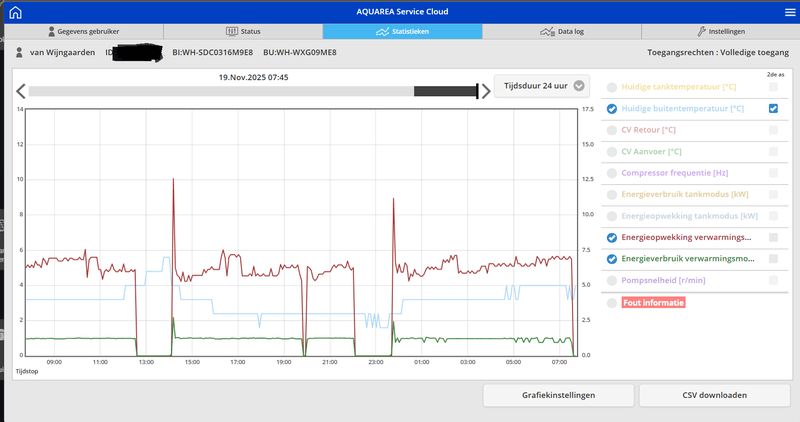Open the hamburger menu
The height and width of the screenshot is (422, 800).
790,12
